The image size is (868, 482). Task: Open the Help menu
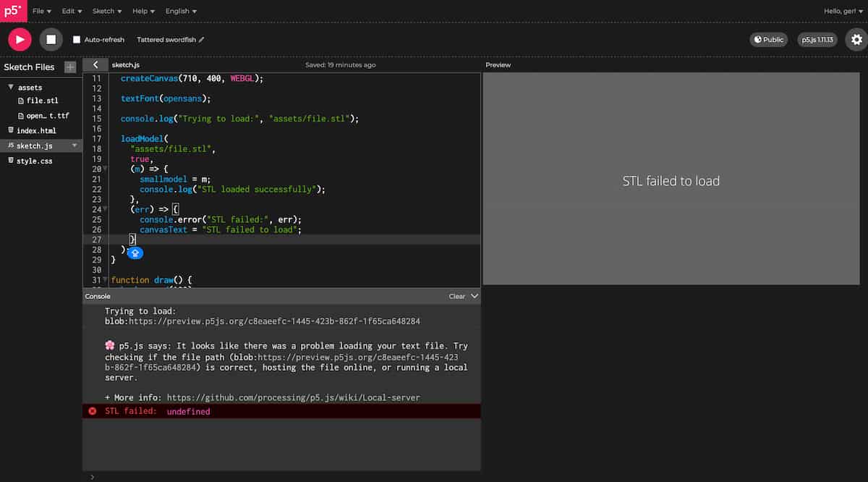[x=143, y=11]
